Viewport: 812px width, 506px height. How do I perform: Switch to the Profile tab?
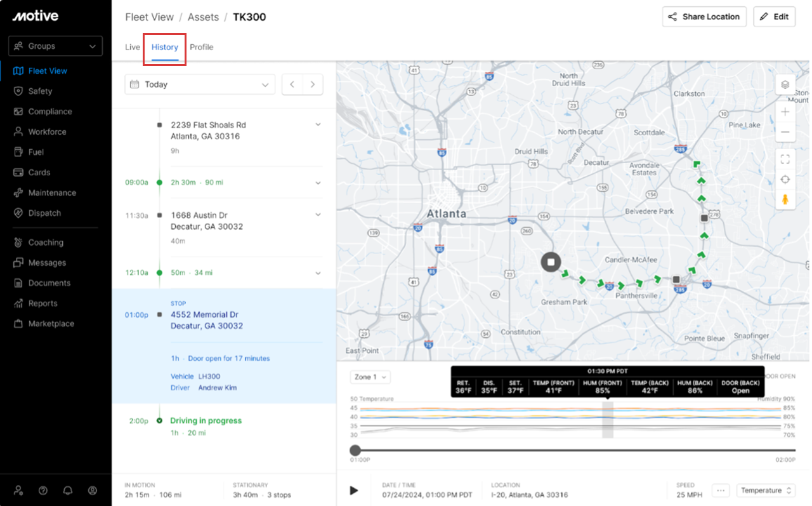pos(201,47)
